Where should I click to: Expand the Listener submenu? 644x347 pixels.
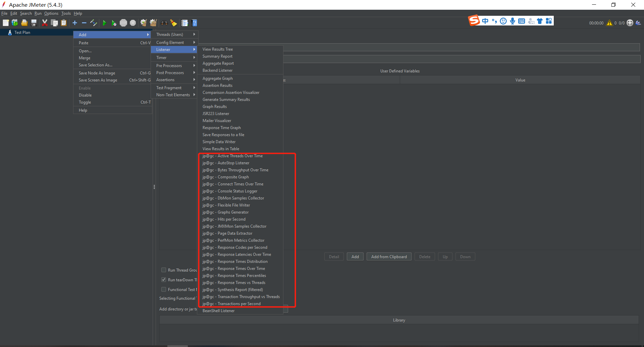pyautogui.click(x=175, y=50)
